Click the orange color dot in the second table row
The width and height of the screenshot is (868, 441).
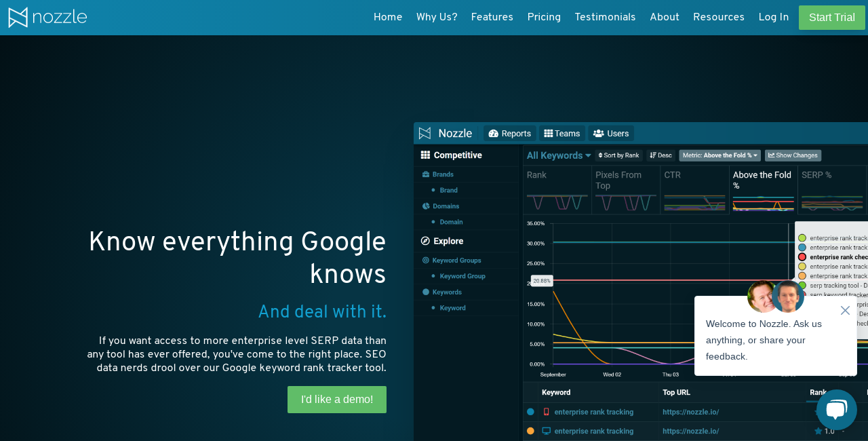pos(530,431)
